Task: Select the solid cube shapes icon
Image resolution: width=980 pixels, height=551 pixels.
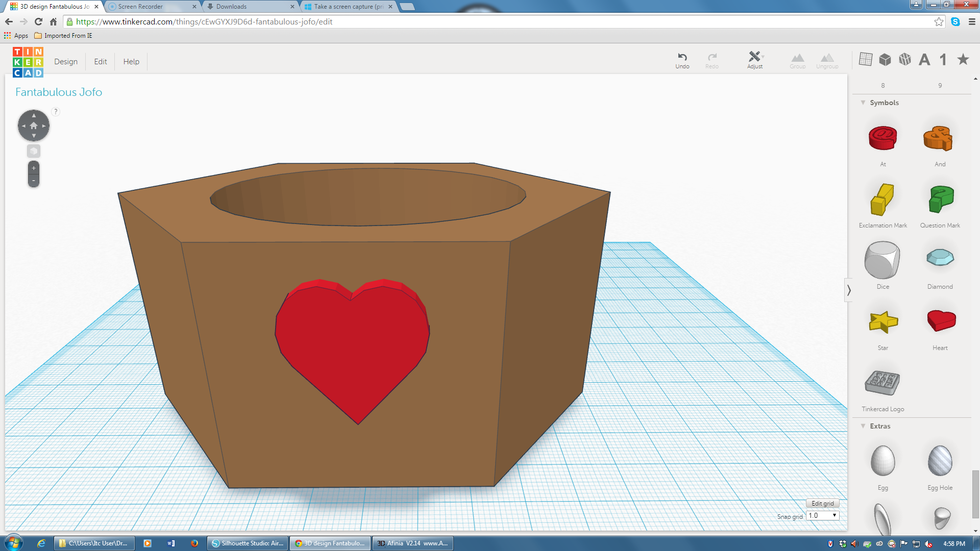Action: point(885,59)
